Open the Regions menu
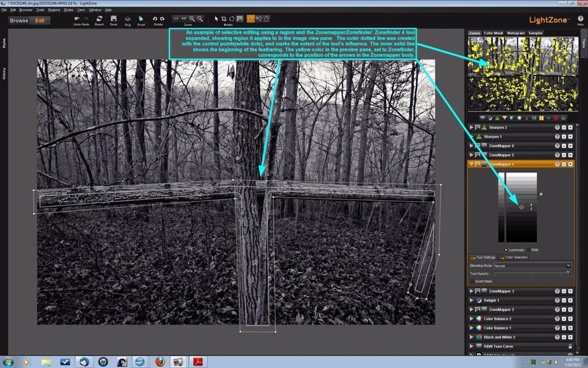588x368 pixels. (54, 9)
